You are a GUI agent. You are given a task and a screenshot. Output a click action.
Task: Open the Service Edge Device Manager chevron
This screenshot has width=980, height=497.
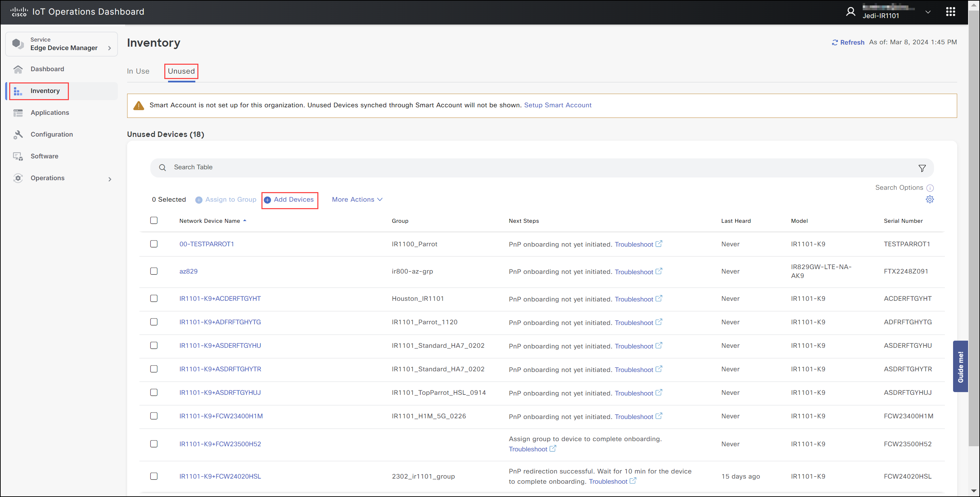(109, 48)
